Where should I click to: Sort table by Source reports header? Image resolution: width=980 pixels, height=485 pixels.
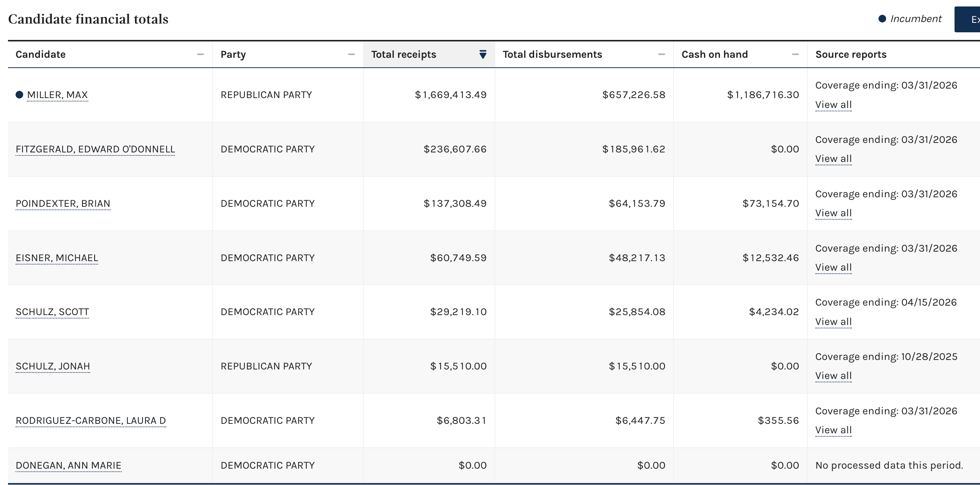click(x=851, y=54)
